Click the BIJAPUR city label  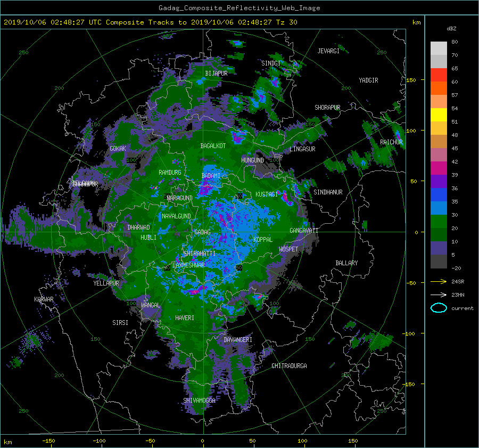tap(216, 74)
